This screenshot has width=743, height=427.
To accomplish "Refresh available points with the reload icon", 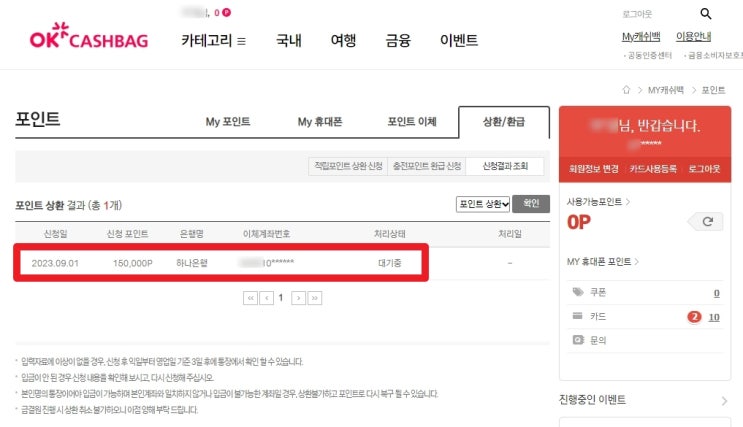I will coord(707,221).
